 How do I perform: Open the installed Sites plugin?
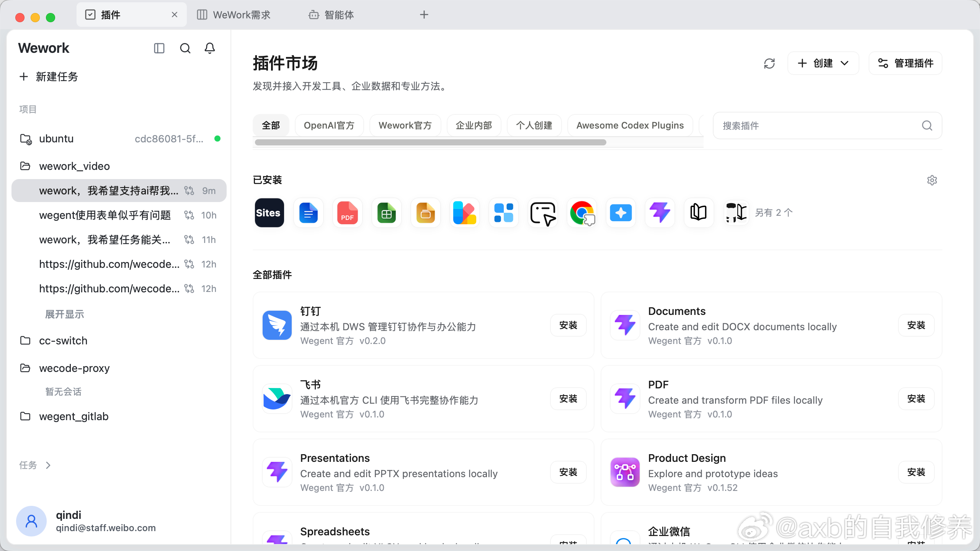point(269,213)
